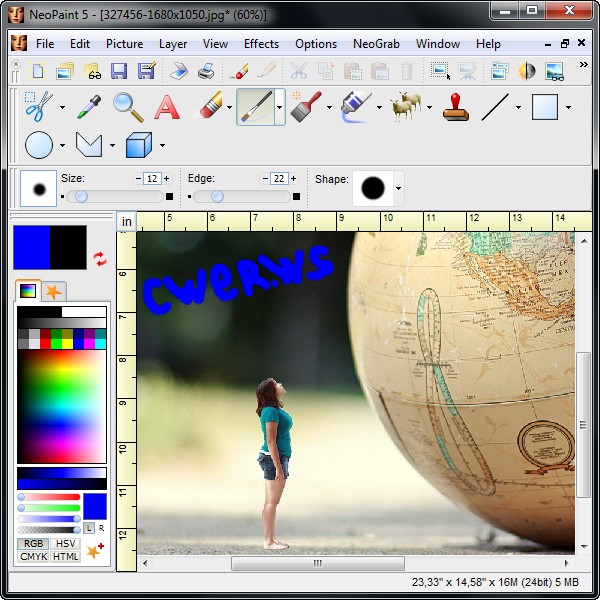Screen dimensions: 600x600
Task: Pick the eyedropper color picker tool
Action: (x=90, y=106)
